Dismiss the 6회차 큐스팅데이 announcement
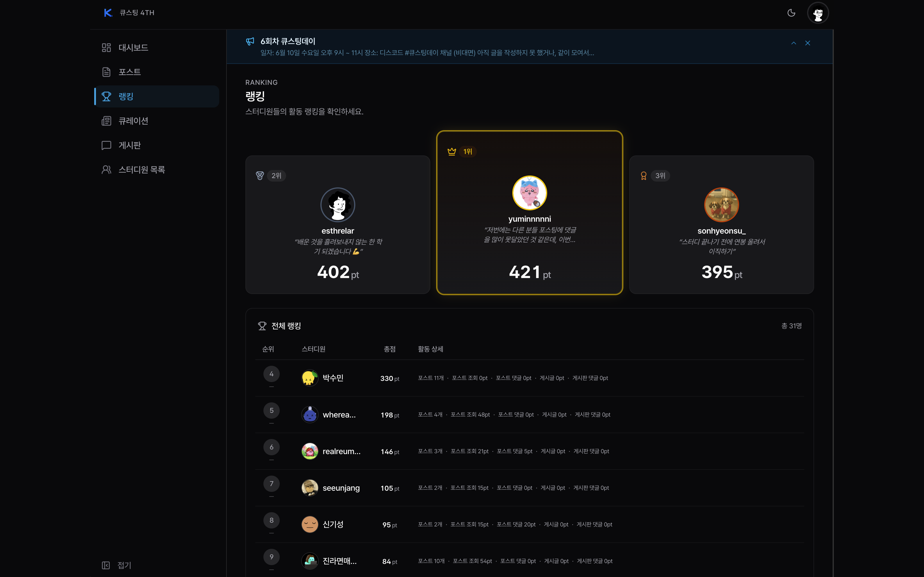924x577 pixels. (x=807, y=43)
